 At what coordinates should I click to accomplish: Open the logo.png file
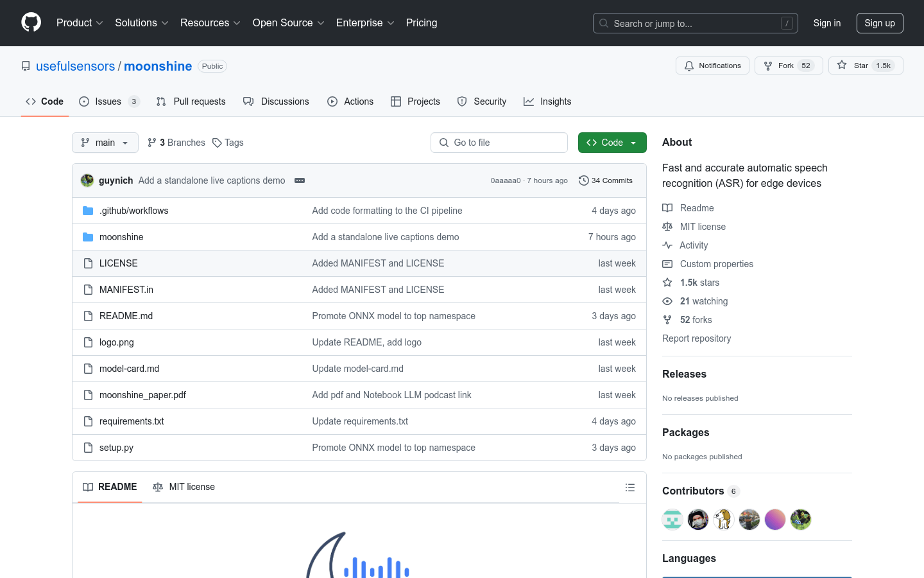click(117, 342)
